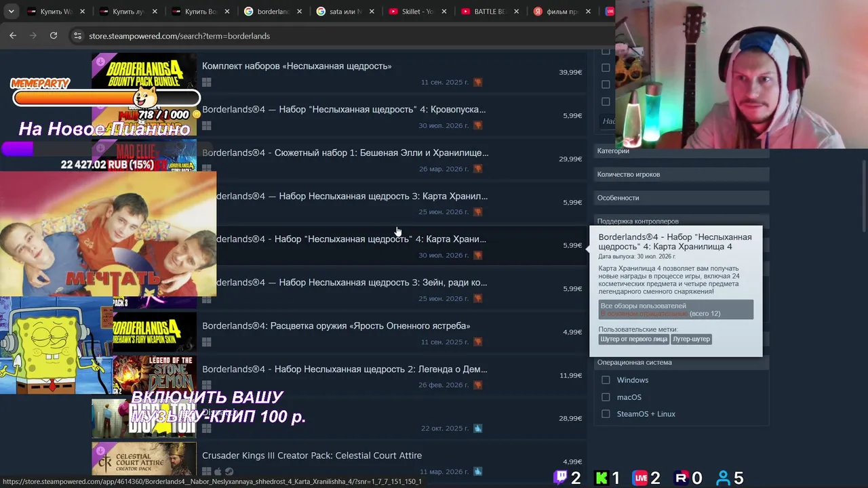Click the review icon for Crusader Kings III

[478, 472]
